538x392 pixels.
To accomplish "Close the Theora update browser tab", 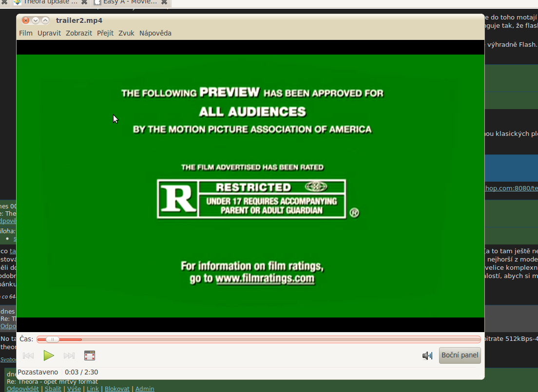I will pos(84,2).
